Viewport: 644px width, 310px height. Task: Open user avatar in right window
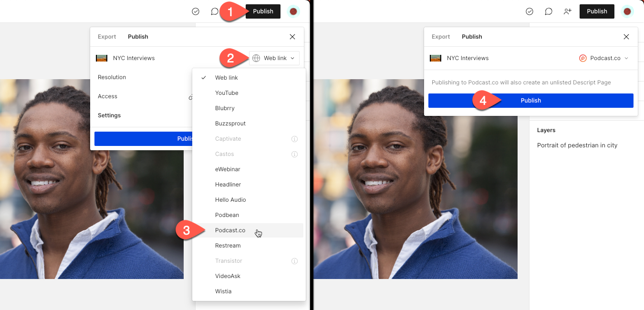point(627,11)
